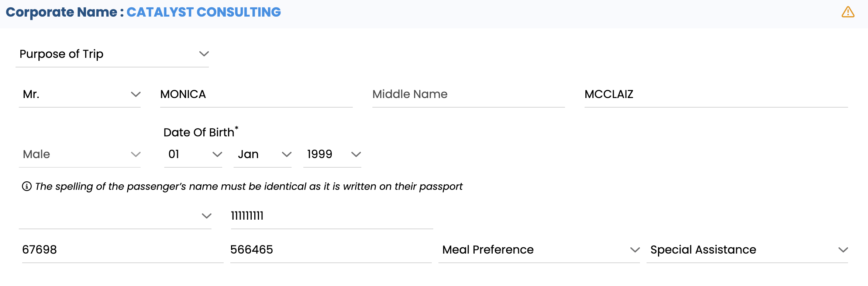Click the field containing 566465
This screenshot has height=286, width=868.
pyautogui.click(x=331, y=250)
